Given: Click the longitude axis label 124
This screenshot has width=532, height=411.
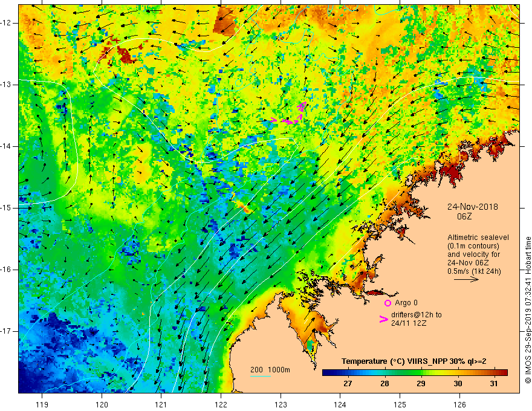Looking at the screenshot, I should click(340, 404).
